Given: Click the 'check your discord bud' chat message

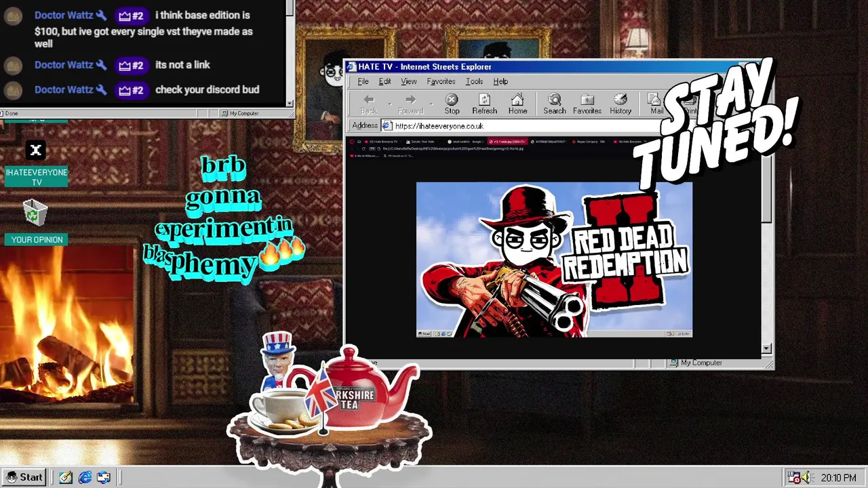Looking at the screenshot, I should pos(207,89).
